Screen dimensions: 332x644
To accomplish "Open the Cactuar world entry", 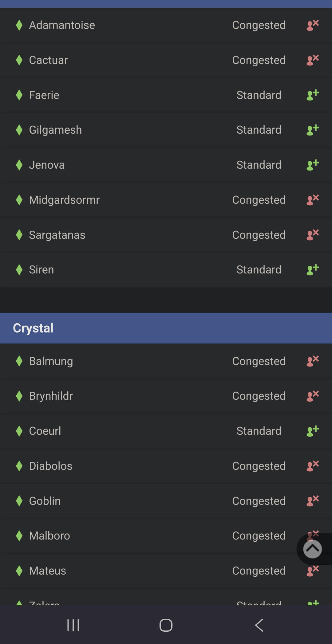I will pos(166,60).
